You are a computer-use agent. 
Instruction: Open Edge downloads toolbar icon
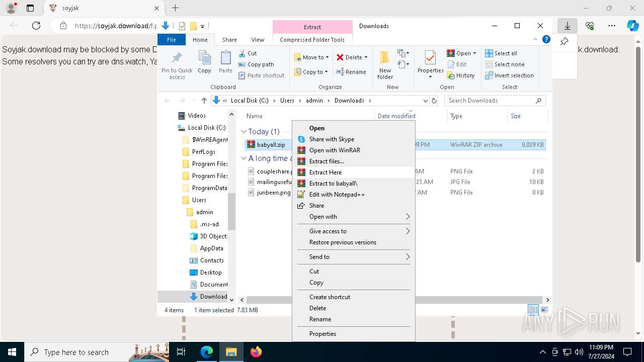point(567,26)
